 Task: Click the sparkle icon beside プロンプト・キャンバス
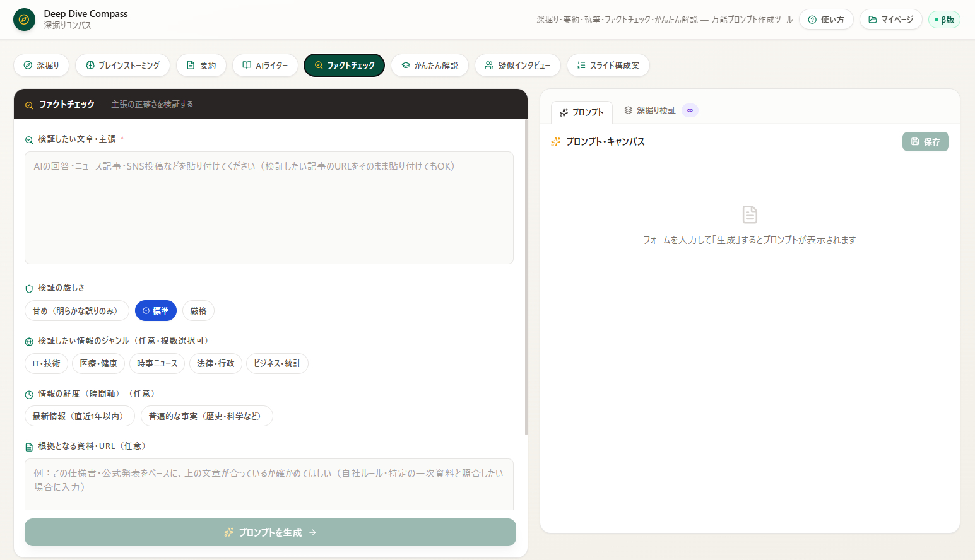[x=555, y=142]
